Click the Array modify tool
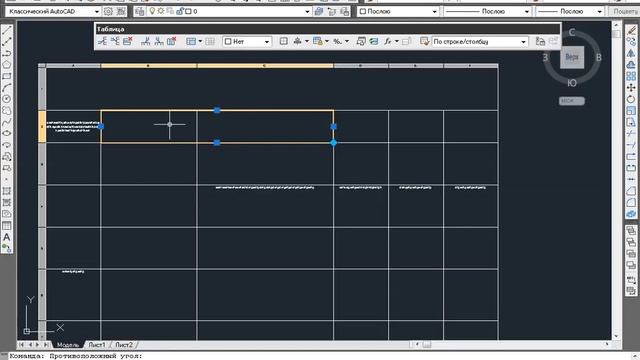 pyautogui.click(x=631, y=76)
